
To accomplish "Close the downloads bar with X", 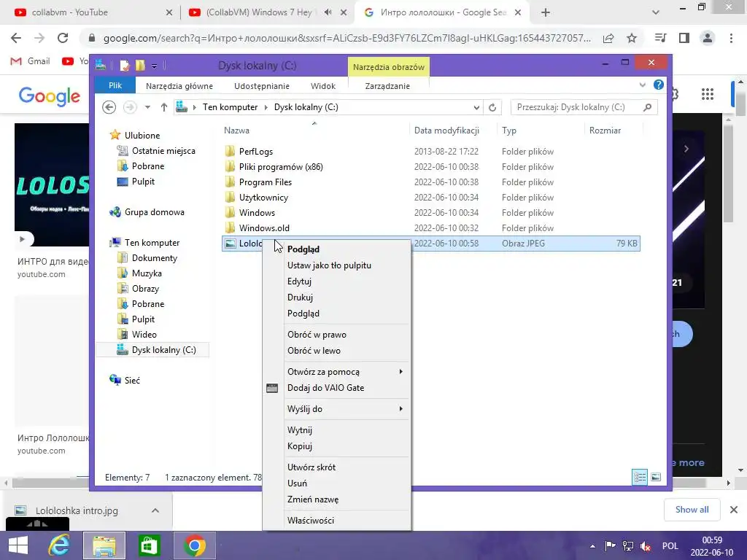I will pos(734,510).
